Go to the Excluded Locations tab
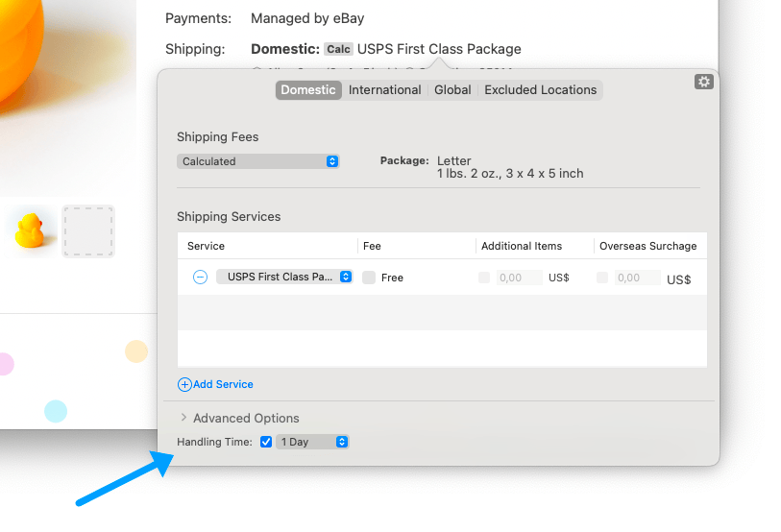781x532 pixels. [541, 90]
